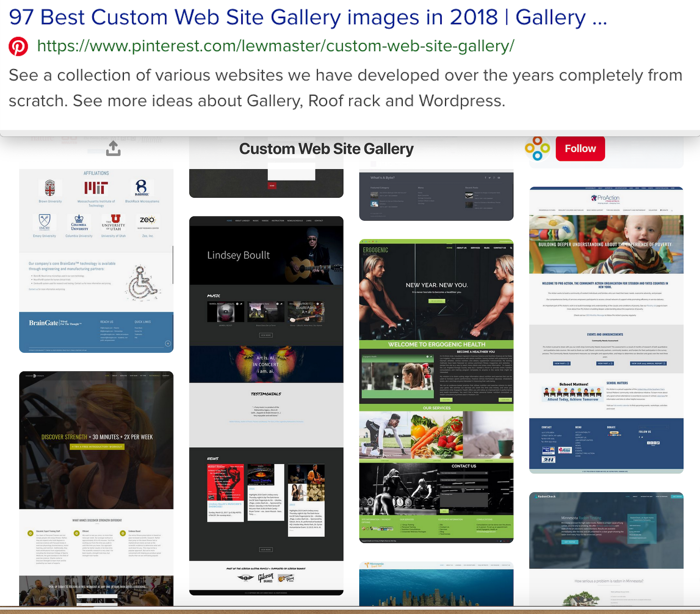Click the share/upload icon on the board
Screen dimensions: 700x614
click(x=113, y=148)
